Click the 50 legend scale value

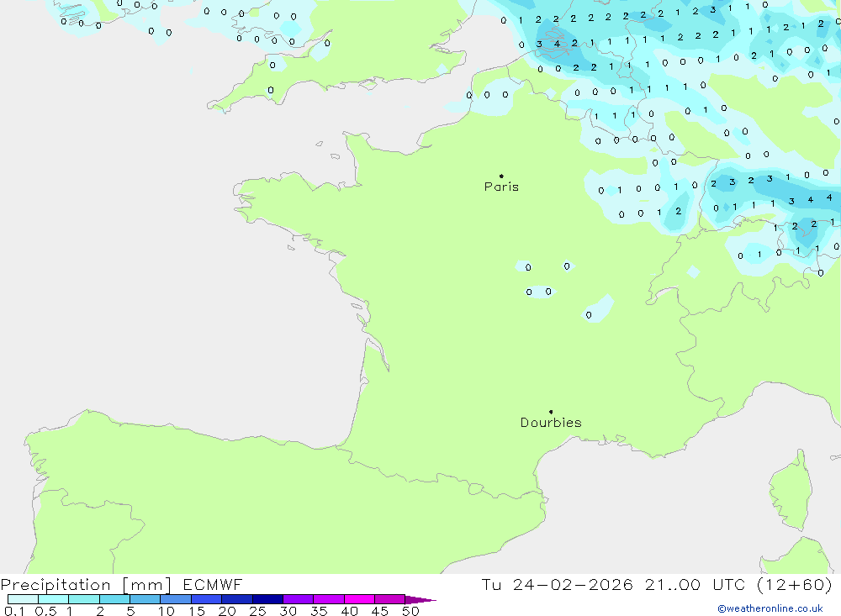coord(410,611)
